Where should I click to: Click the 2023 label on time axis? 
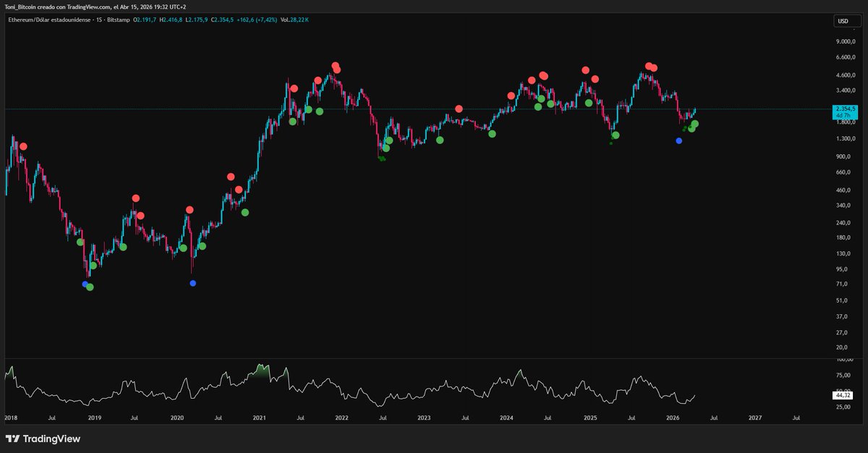[x=424, y=418]
